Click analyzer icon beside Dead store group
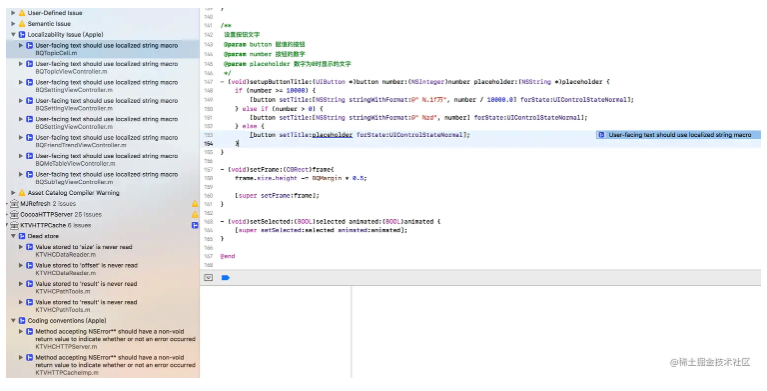The height and width of the screenshot is (391, 767). [x=22, y=236]
